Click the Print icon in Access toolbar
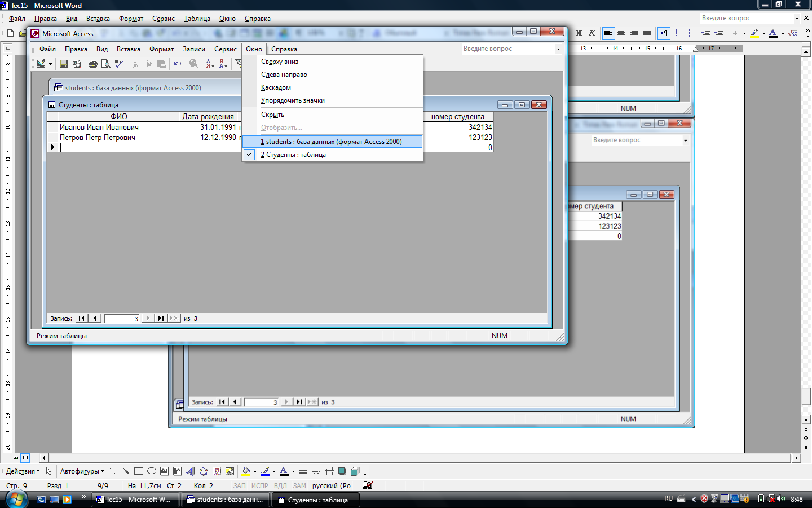Screen dimensions: 812x508 [93, 64]
